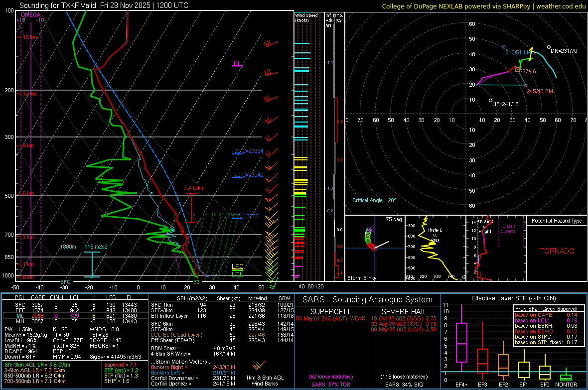Click the red TORNADO hazard text
This screenshot has height=390, width=588.
click(557, 251)
